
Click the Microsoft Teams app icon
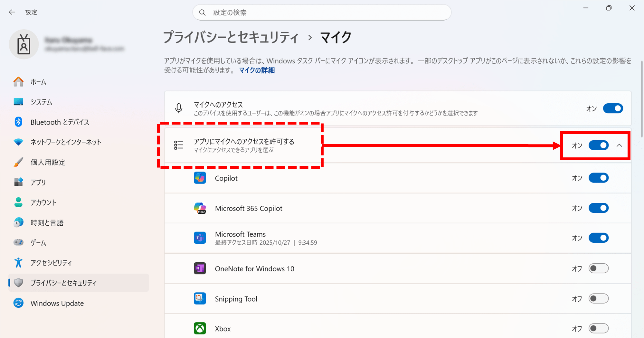coord(200,238)
